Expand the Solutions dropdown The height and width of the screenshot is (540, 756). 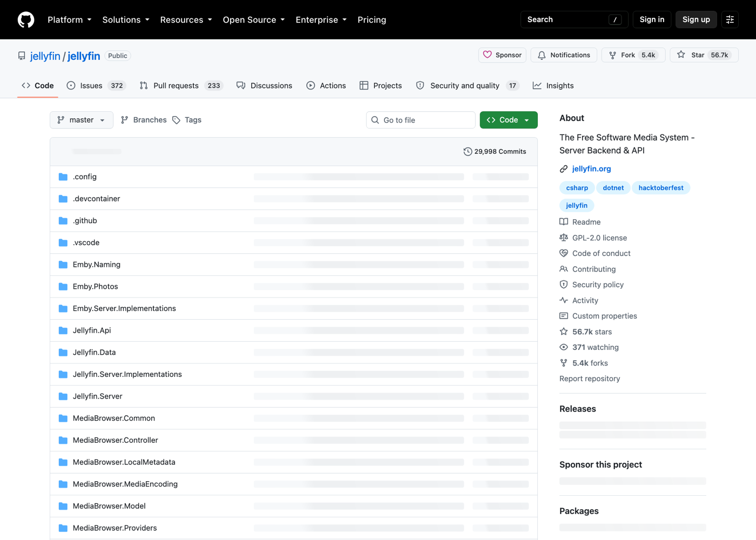pos(125,19)
